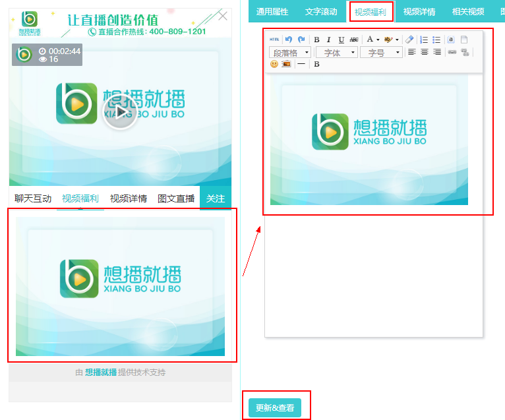505x420 pixels.
Task: Click the text highlight color icon
Action: pos(388,40)
